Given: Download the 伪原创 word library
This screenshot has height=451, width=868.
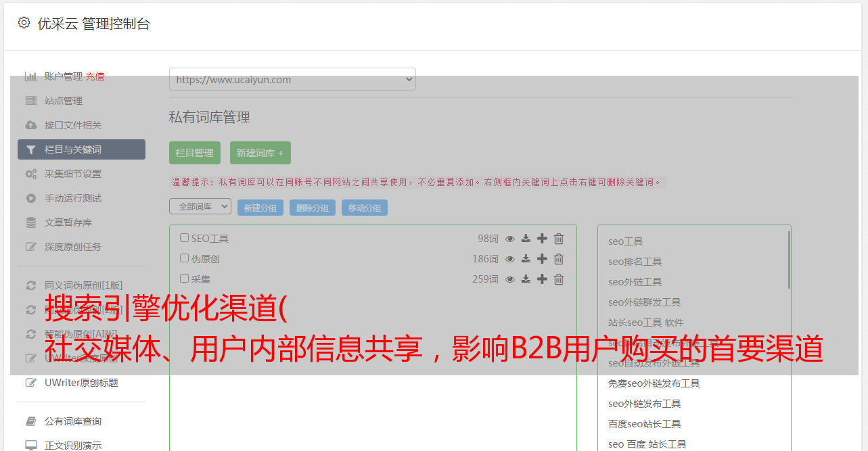Looking at the screenshot, I should pyautogui.click(x=526, y=259).
